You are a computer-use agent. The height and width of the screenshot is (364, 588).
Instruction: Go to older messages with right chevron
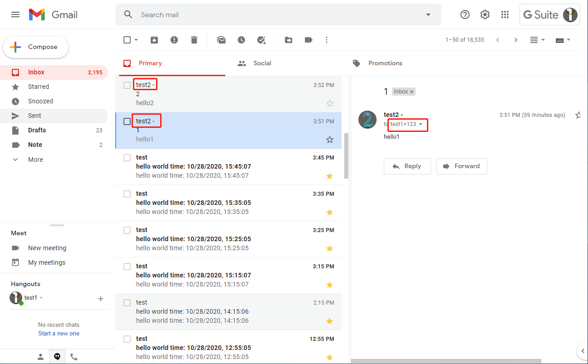[x=516, y=40]
